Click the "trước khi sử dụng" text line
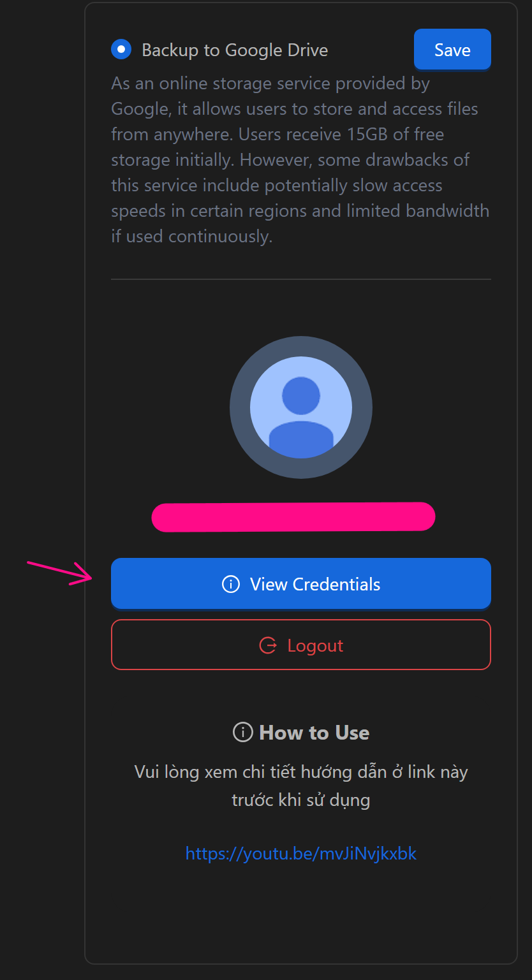The height and width of the screenshot is (980, 532). (300, 800)
